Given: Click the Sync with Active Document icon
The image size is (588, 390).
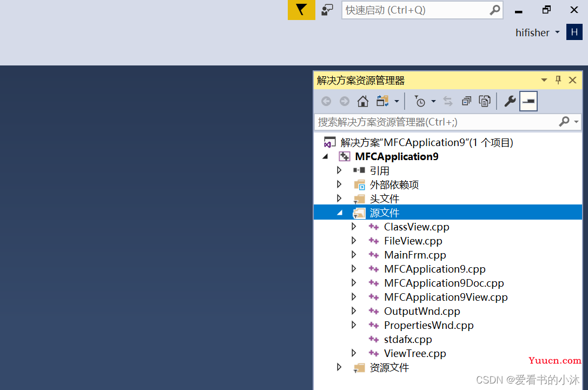Looking at the screenshot, I should (x=448, y=101).
